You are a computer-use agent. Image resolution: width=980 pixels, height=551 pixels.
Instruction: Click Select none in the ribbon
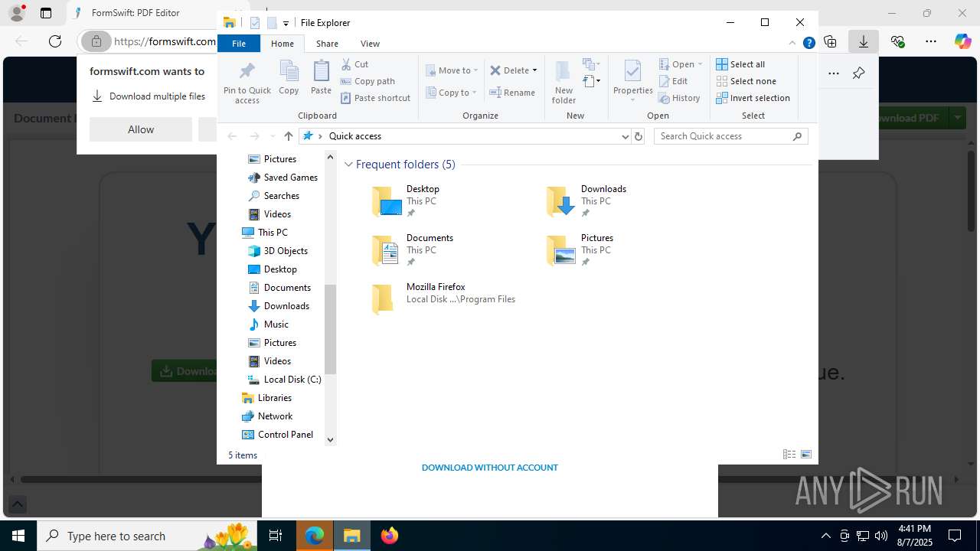point(746,81)
